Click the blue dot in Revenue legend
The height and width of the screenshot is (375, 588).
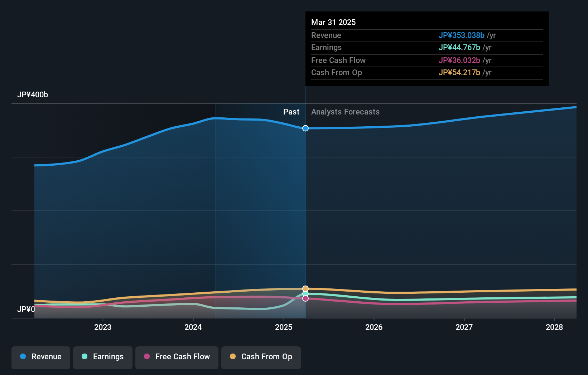(x=23, y=356)
